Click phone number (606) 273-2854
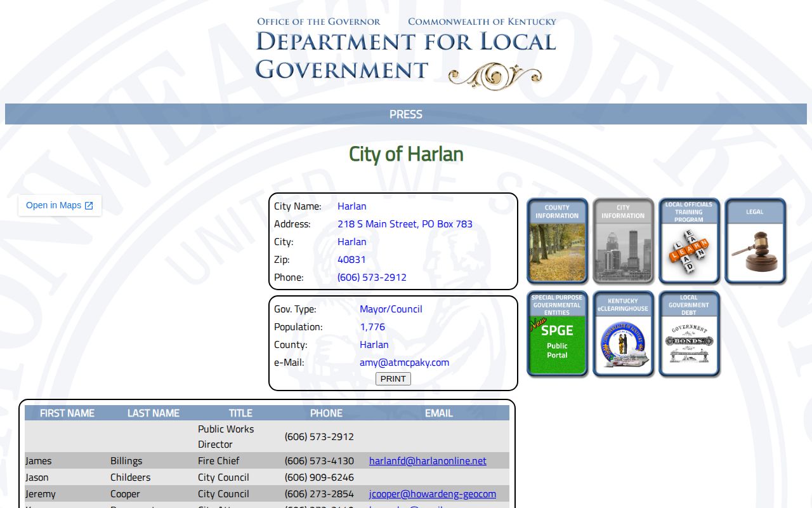The height and width of the screenshot is (508, 812). (x=319, y=494)
